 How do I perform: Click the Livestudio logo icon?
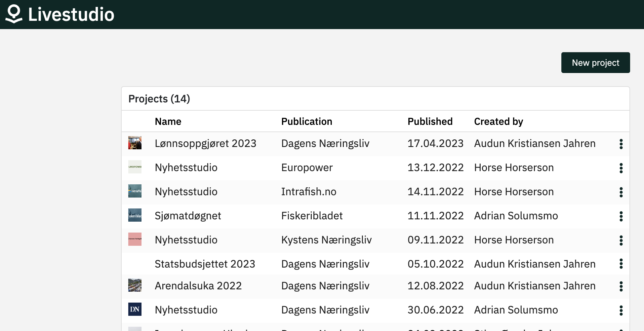coord(13,14)
